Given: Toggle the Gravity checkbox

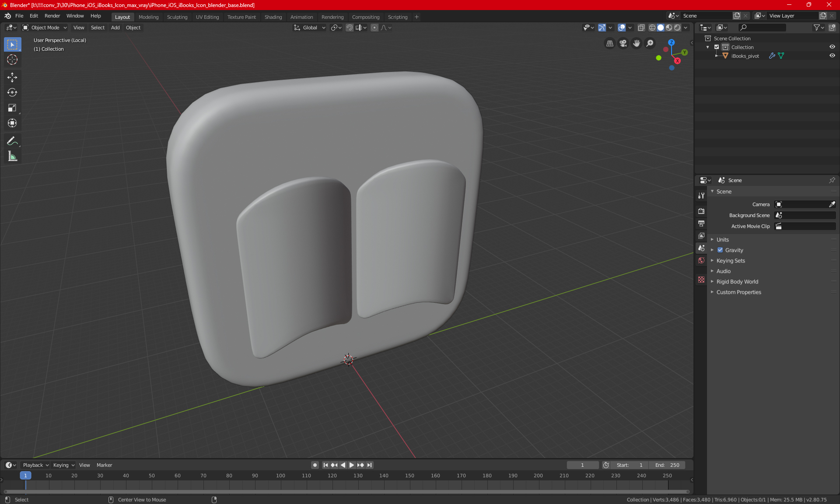Looking at the screenshot, I should tap(720, 250).
